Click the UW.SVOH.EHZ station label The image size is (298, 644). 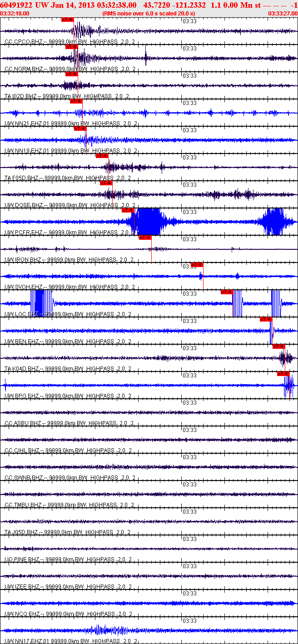pyautogui.click(x=24, y=287)
